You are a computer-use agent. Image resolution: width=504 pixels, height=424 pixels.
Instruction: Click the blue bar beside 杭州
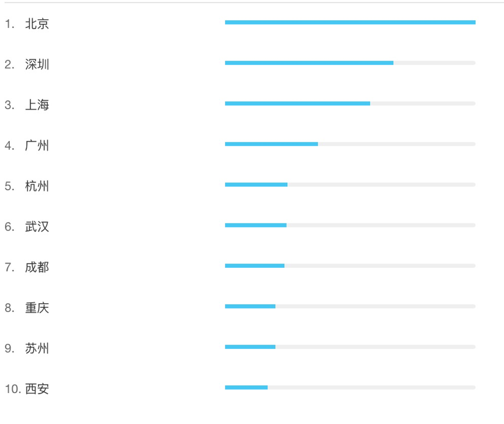click(256, 185)
